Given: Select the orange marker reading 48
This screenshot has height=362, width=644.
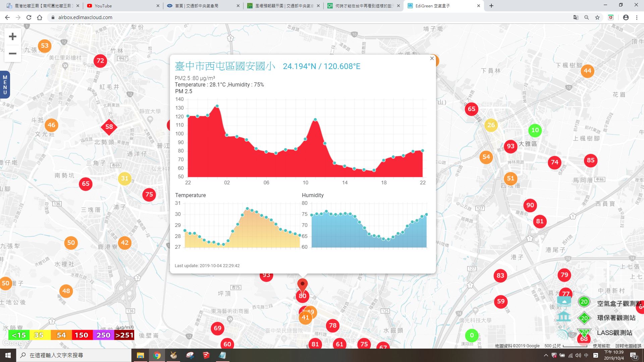Looking at the screenshot, I should point(66,291).
